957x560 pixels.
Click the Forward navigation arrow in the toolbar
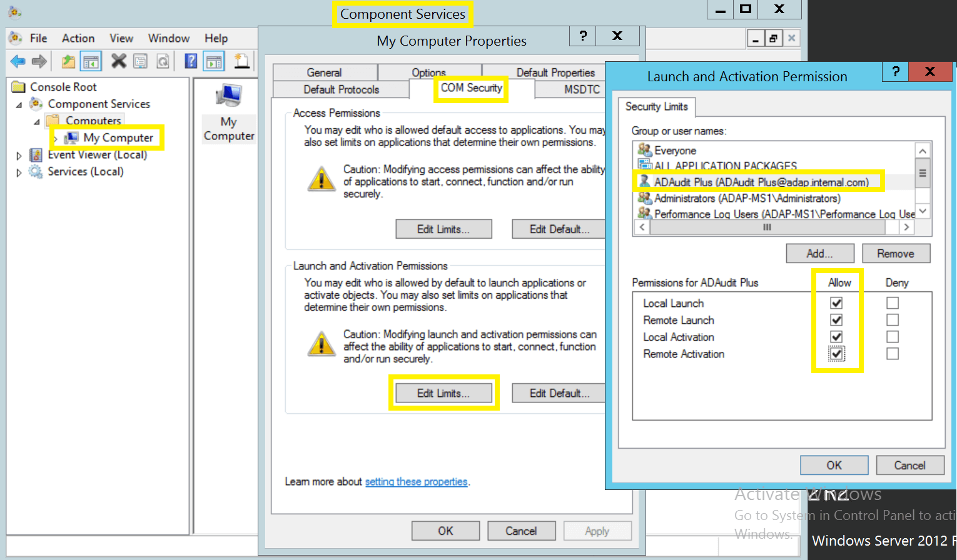(38, 61)
